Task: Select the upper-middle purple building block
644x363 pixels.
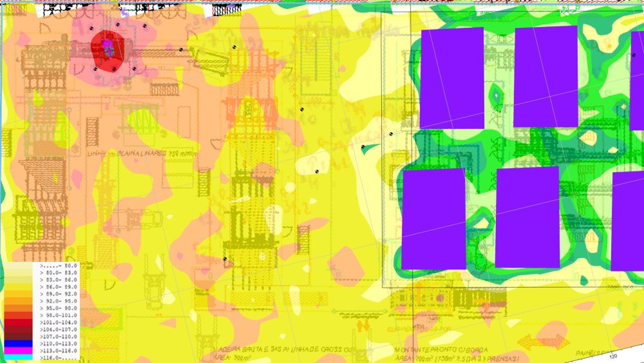Action: [x=546, y=77]
